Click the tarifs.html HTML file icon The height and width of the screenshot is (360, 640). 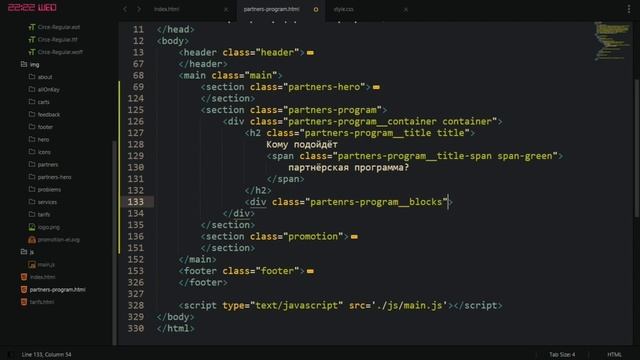(24, 302)
